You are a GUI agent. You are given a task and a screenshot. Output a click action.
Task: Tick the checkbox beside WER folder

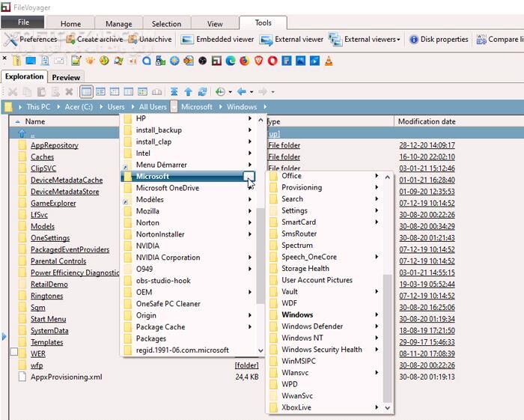click(13, 351)
